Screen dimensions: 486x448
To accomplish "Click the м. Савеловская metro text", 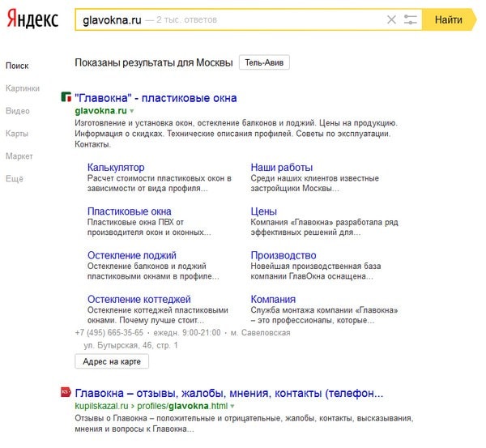I will coord(260,333).
